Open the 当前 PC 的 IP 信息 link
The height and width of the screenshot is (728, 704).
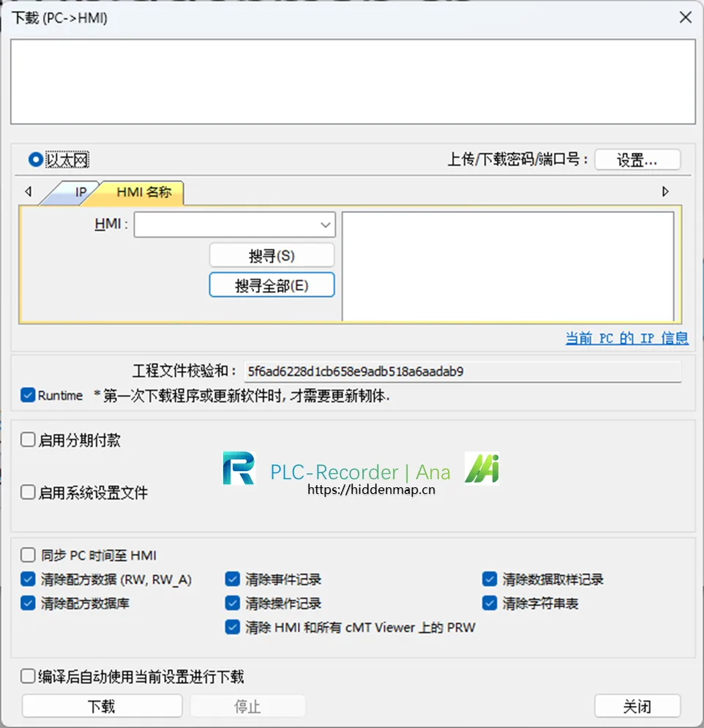point(627,338)
